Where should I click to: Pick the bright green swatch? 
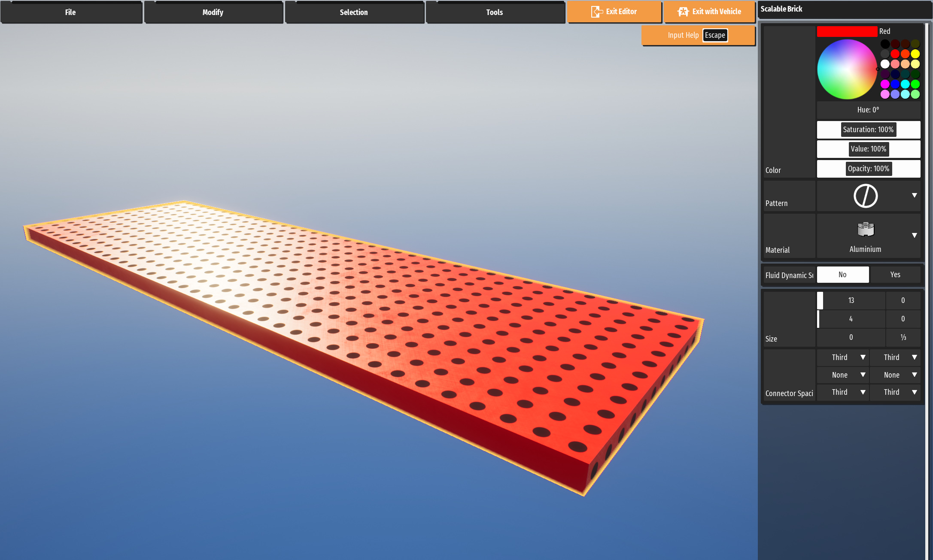click(915, 84)
